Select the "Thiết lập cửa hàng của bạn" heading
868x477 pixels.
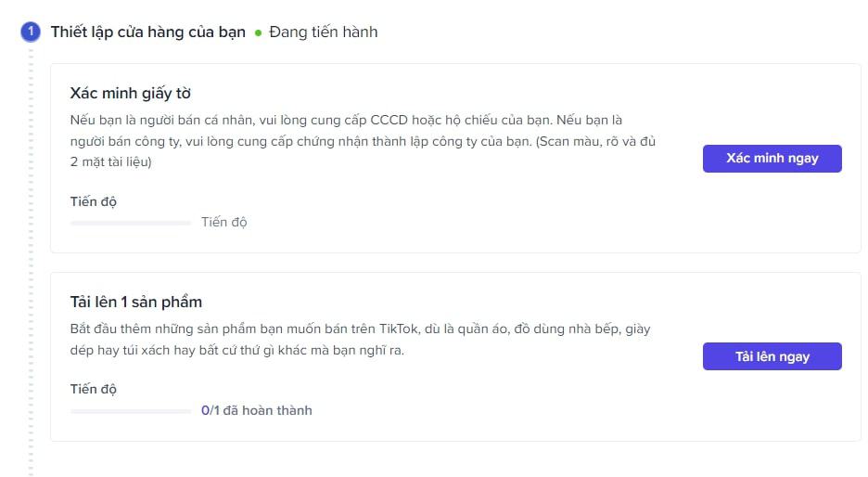coord(147,32)
